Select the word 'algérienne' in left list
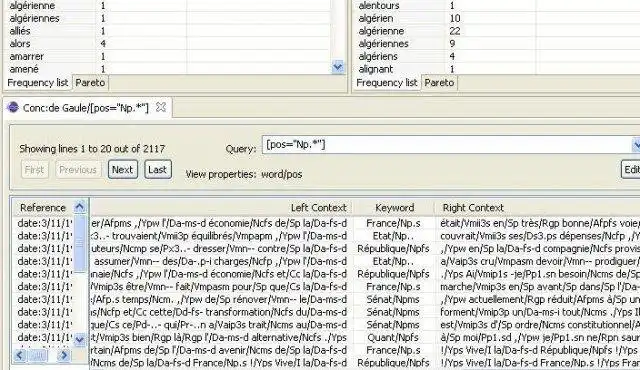 (32, 5)
